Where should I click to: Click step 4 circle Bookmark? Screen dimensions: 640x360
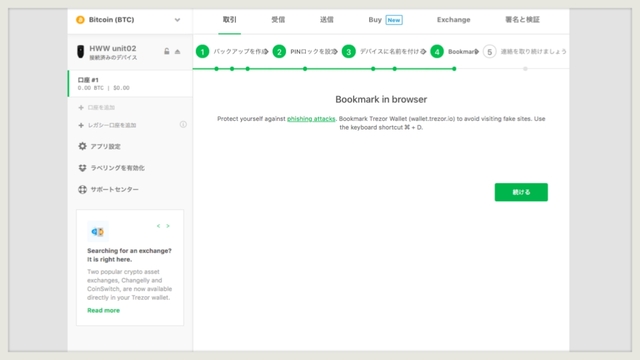coord(437,52)
